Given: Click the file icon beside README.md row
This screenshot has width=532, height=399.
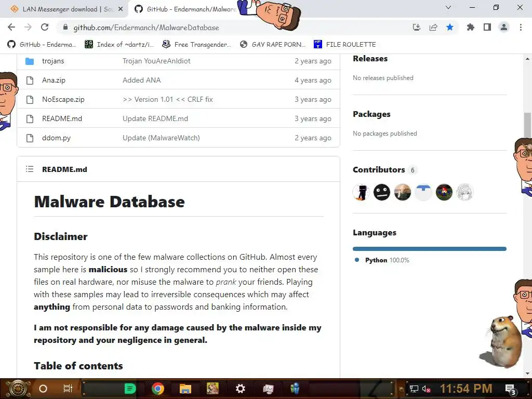Looking at the screenshot, I should [30, 119].
